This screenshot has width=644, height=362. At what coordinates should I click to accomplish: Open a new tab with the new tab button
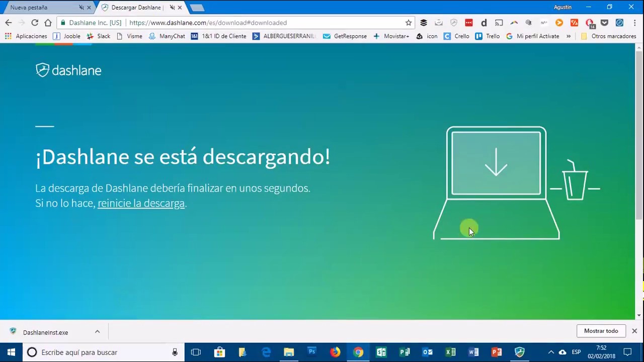197,8
